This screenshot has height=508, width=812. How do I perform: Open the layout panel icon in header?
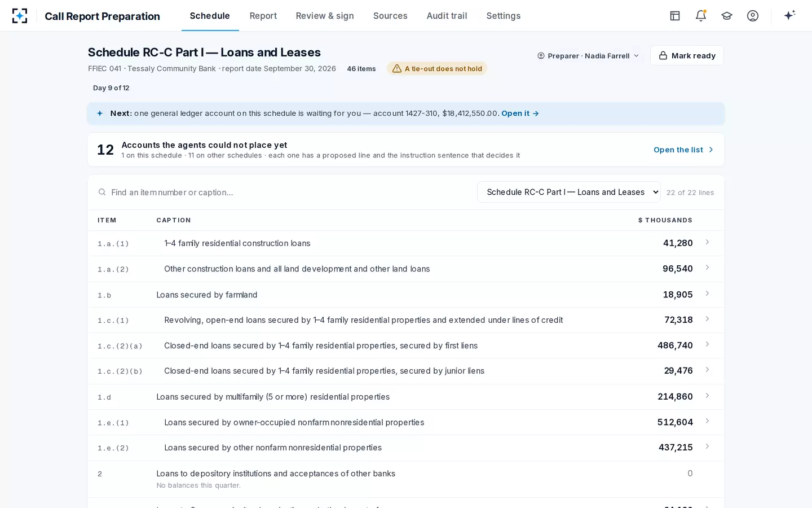[675, 16]
